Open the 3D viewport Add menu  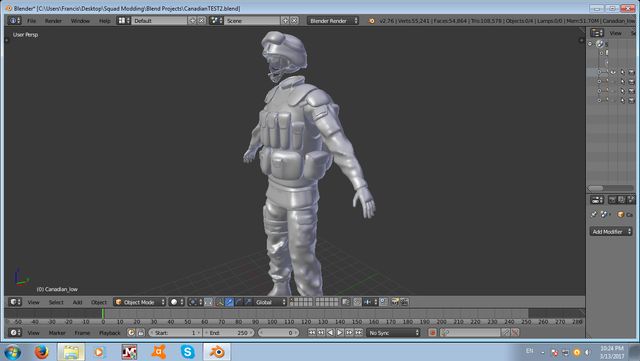77,302
